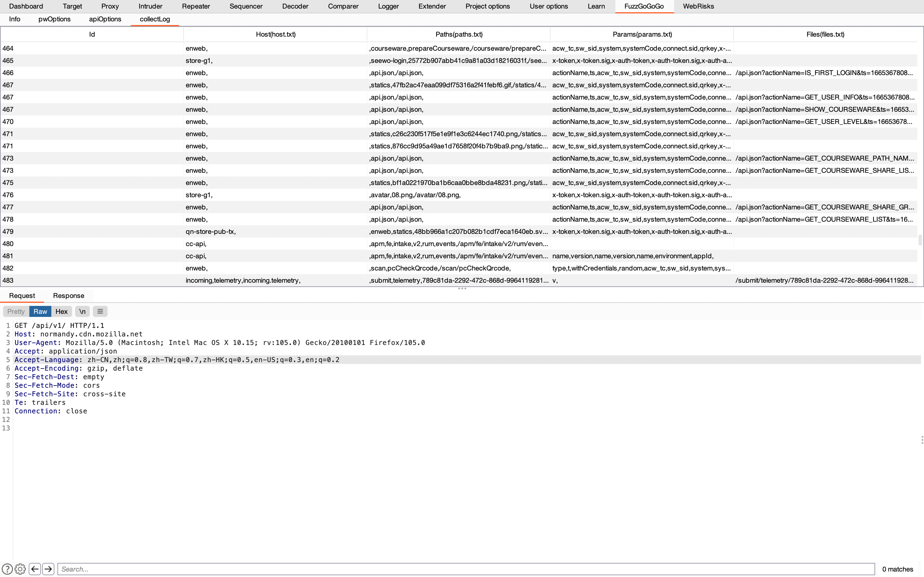Toggle the \n non-printable characters button
This screenshot has width=924, height=577.
pos(82,311)
